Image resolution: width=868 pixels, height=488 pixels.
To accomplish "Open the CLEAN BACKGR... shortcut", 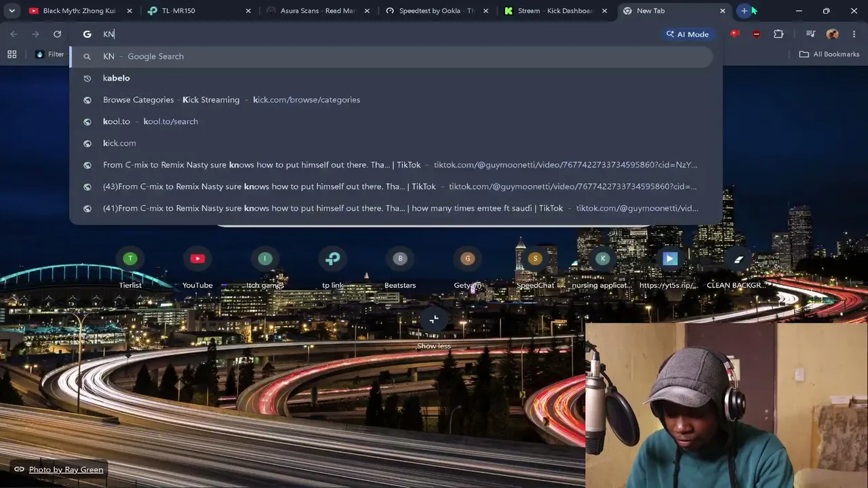I will tap(737, 269).
